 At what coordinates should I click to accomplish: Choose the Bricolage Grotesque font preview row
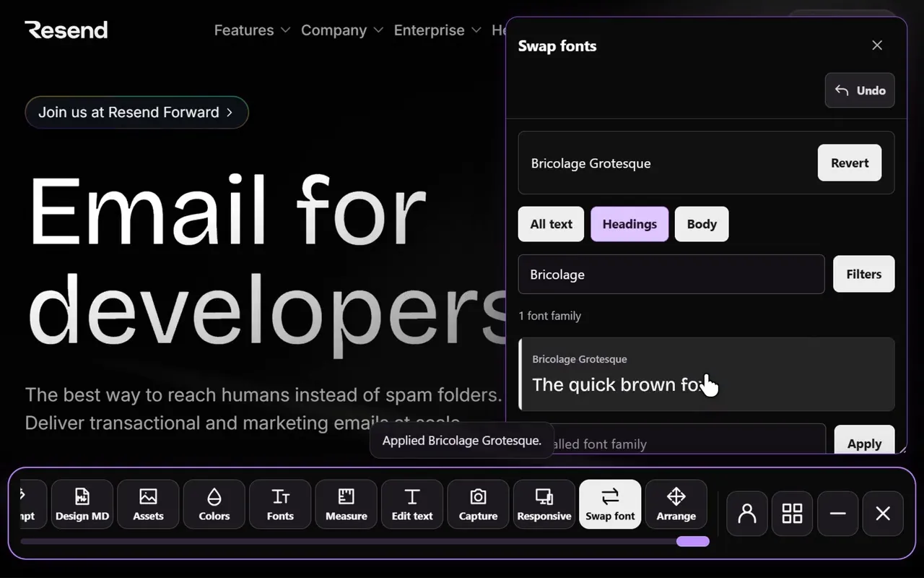(x=707, y=374)
